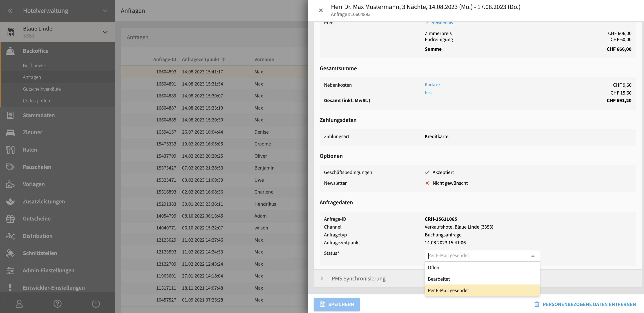Open the Admin-Einstellungen sliders icon

pos(10,270)
